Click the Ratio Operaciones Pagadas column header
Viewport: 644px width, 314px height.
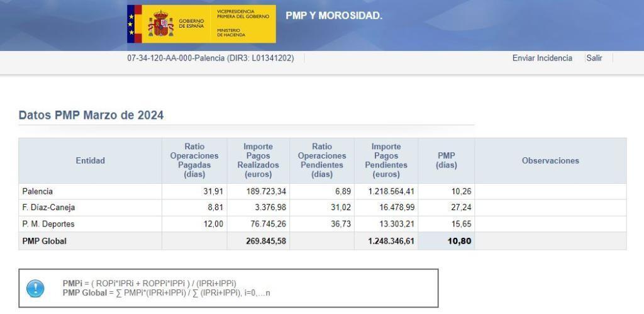(194, 160)
